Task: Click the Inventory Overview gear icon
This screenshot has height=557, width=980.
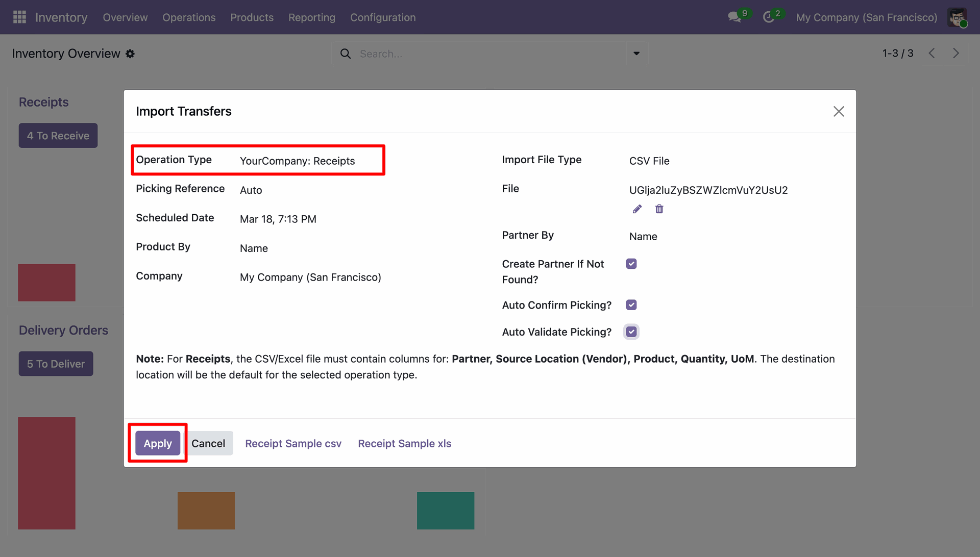Action: 130,54
